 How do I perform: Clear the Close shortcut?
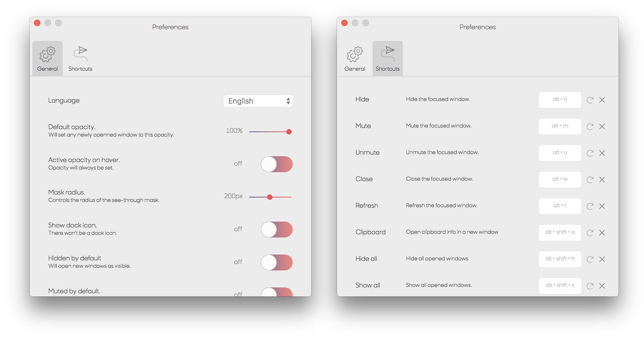[x=602, y=180]
